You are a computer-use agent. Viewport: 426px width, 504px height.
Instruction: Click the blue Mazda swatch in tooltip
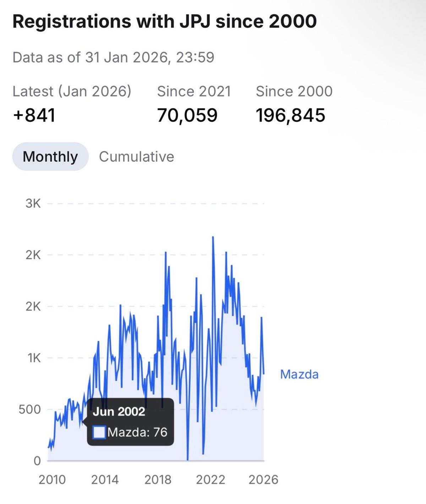pyautogui.click(x=99, y=432)
